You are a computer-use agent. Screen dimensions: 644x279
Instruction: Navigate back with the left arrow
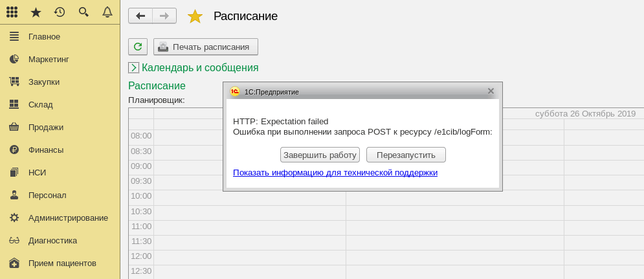140,16
